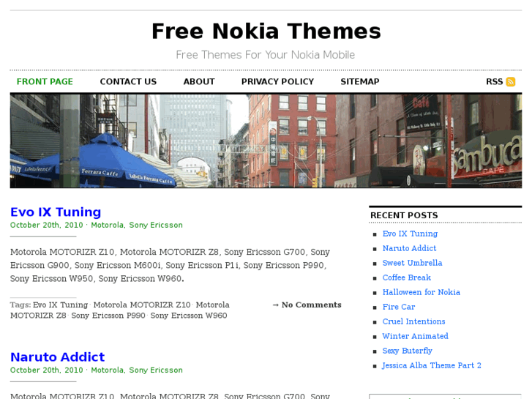This screenshot has height=399, width=532.
Task: Open the Sitemap page
Action: 360,82
